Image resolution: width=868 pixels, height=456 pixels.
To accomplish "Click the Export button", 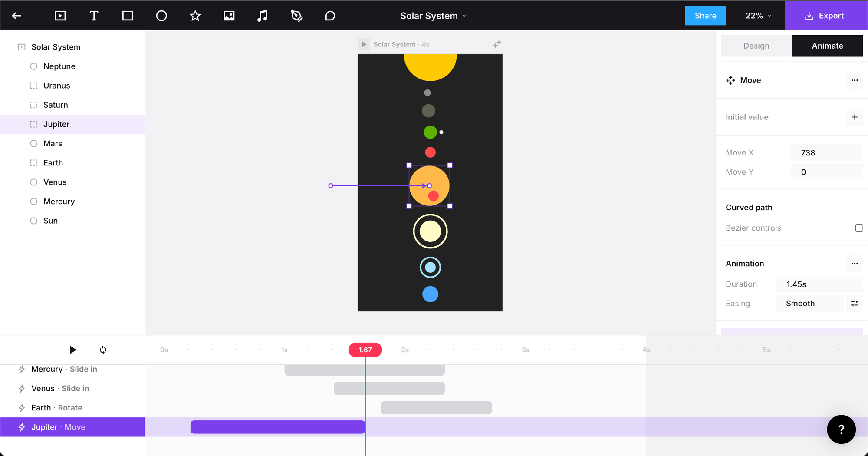I will (824, 16).
